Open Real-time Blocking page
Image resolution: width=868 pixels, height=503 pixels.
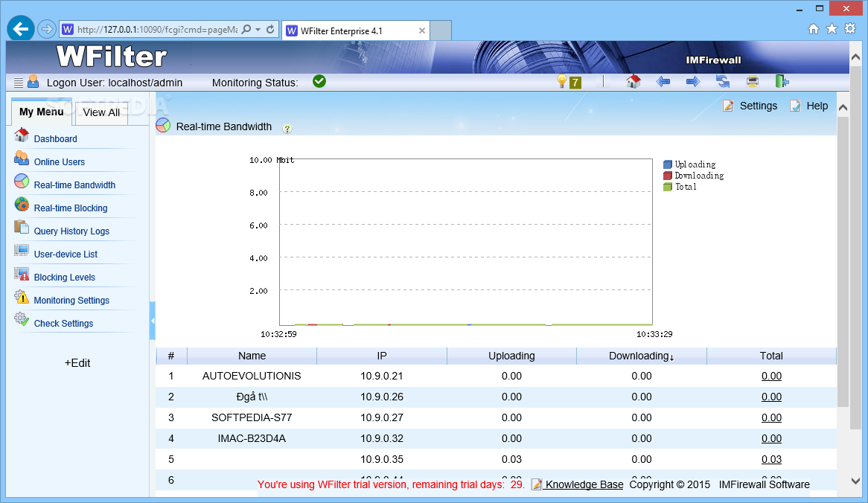tap(71, 208)
